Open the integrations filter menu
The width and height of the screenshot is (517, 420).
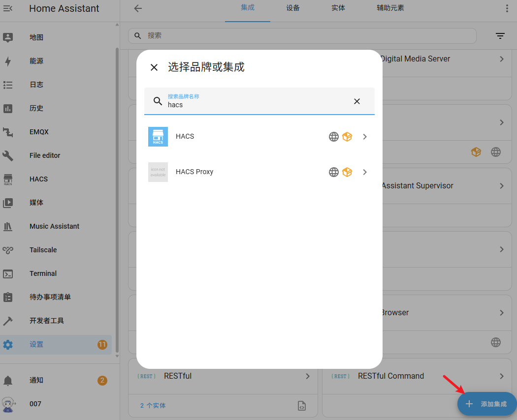point(500,36)
